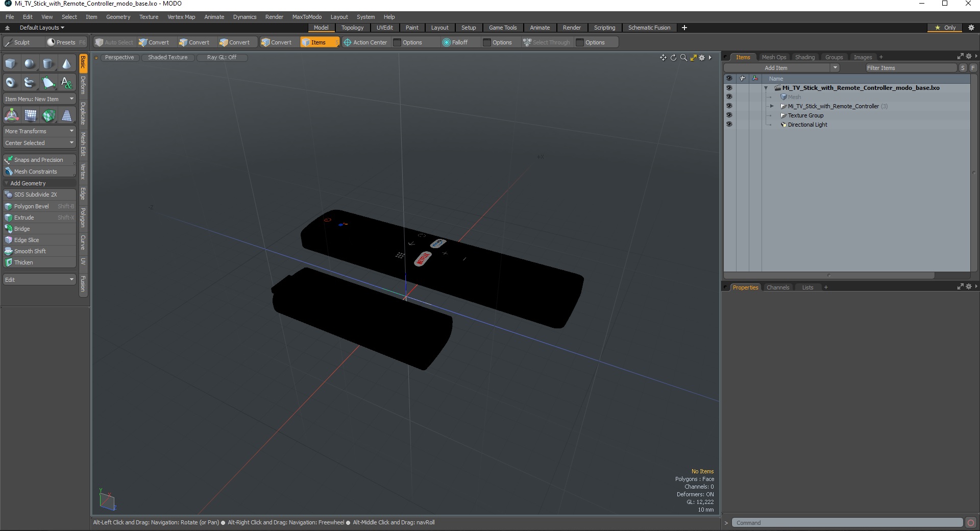This screenshot has height=531, width=980.
Task: Click the Items list horizontal scrollbar
Action: (x=829, y=276)
